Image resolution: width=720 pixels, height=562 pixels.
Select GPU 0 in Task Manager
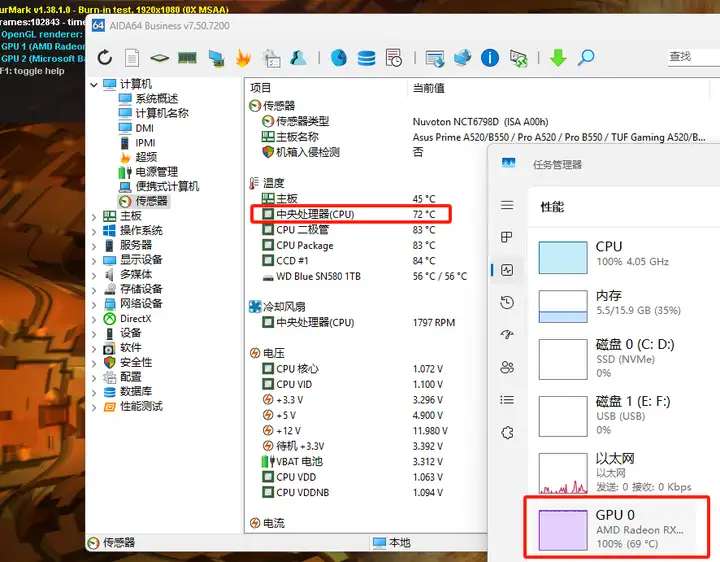pyautogui.click(x=617, y=528)
